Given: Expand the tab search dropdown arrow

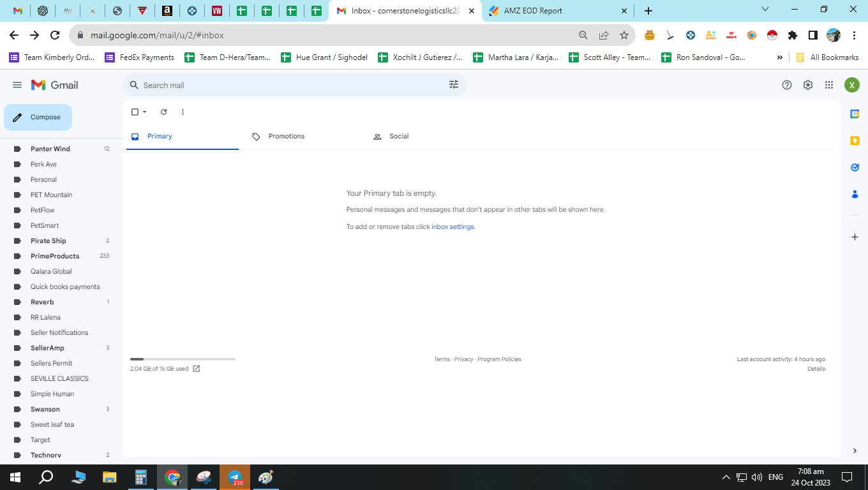Looking at the screenshot, I should coord(765,9).
